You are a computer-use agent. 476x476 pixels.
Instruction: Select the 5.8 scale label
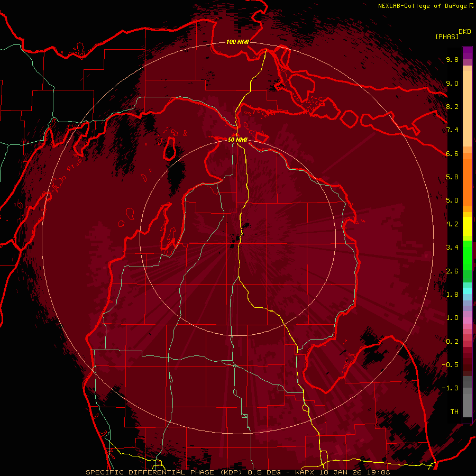[x=452, y=177]
